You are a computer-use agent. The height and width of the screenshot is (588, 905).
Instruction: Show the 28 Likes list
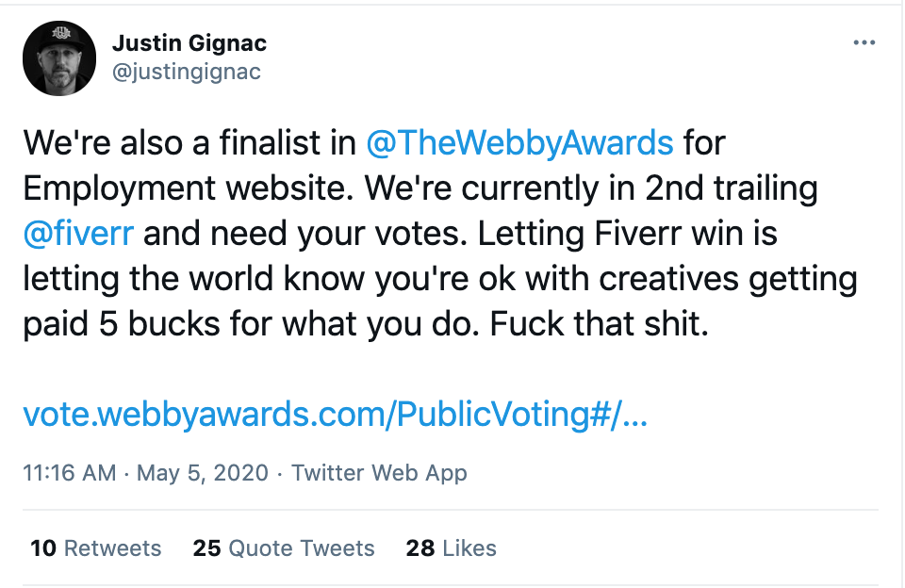pyautogui.click(x=451, y=548)
